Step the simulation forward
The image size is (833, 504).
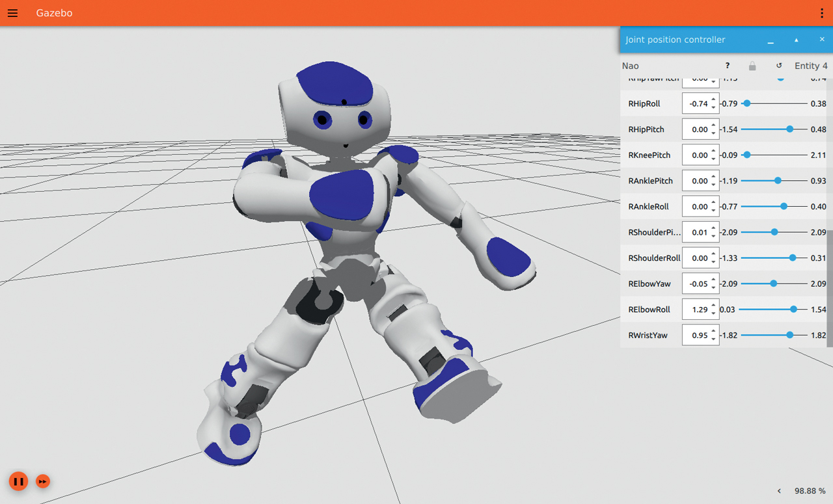pyautogui.click(x=43, y=482)
